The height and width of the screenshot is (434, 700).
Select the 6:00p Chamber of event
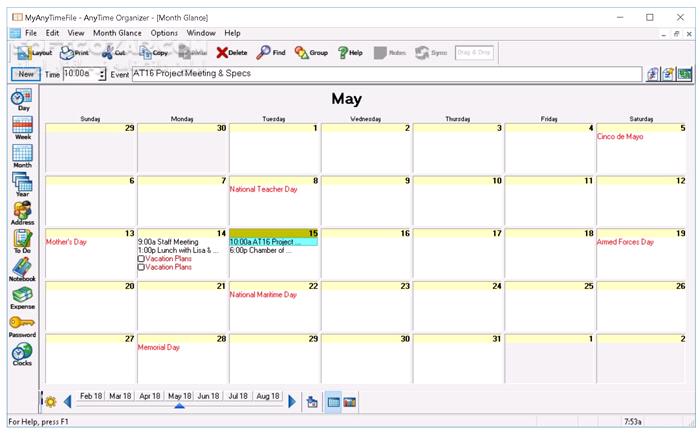[261, 250]
